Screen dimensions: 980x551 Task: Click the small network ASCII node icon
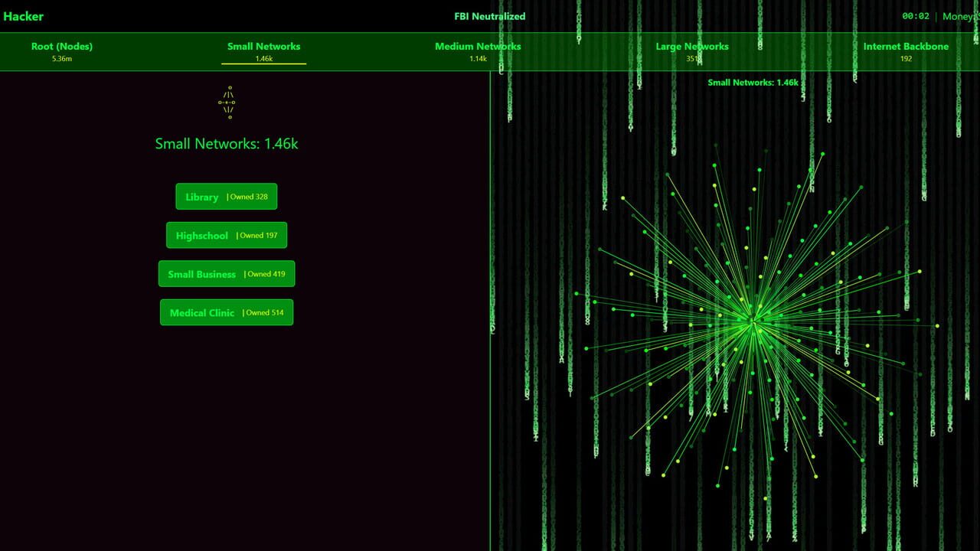coord(227,103)
